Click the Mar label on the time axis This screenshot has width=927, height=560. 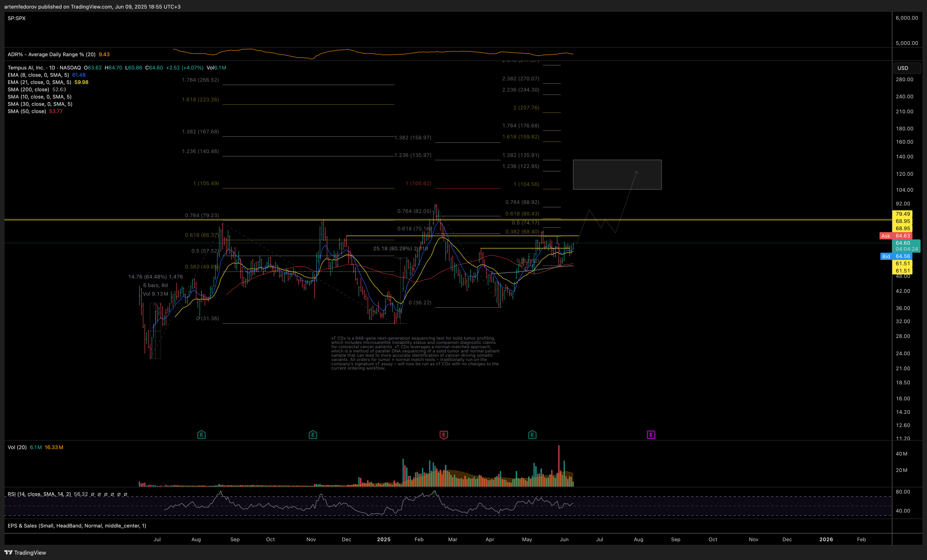coord(453,539)
